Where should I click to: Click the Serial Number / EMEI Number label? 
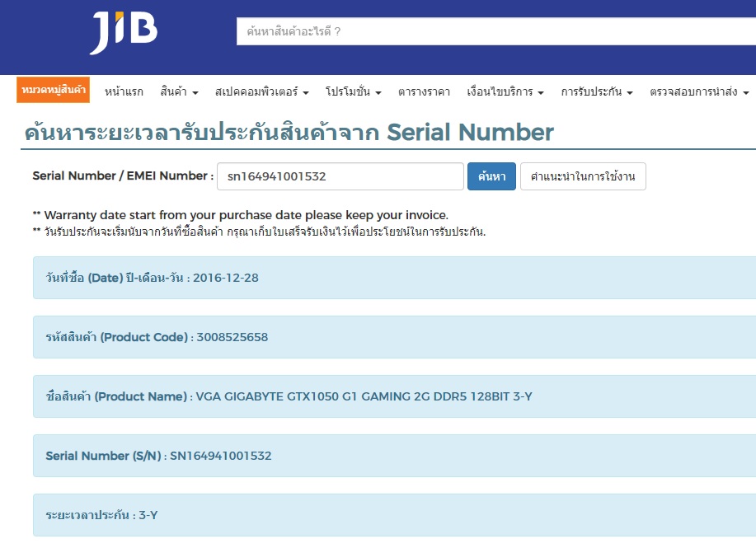pyautogui.click(x=123, y=176)
